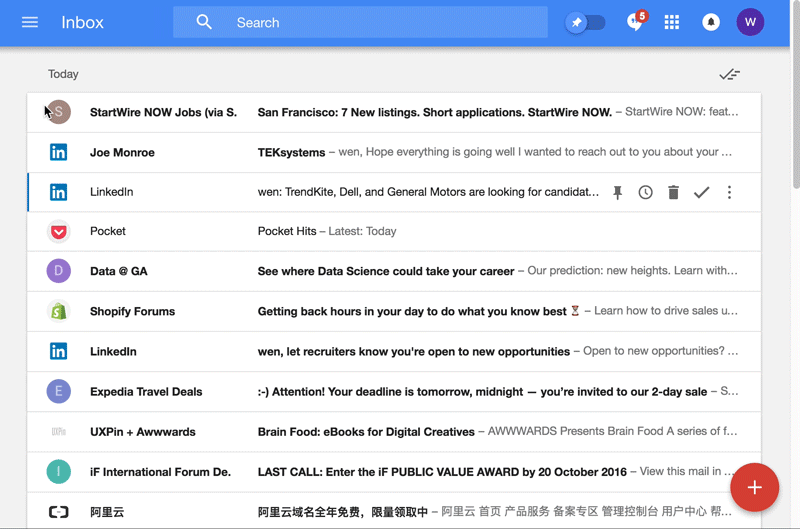Compose a new message with red plus
This screenshot has height=529, width=800.
click(755, 487)
